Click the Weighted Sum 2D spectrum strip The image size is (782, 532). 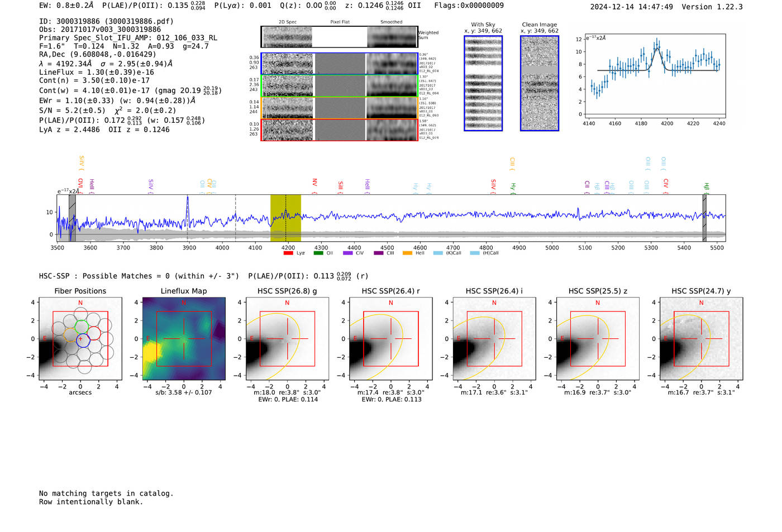point(339,37)
